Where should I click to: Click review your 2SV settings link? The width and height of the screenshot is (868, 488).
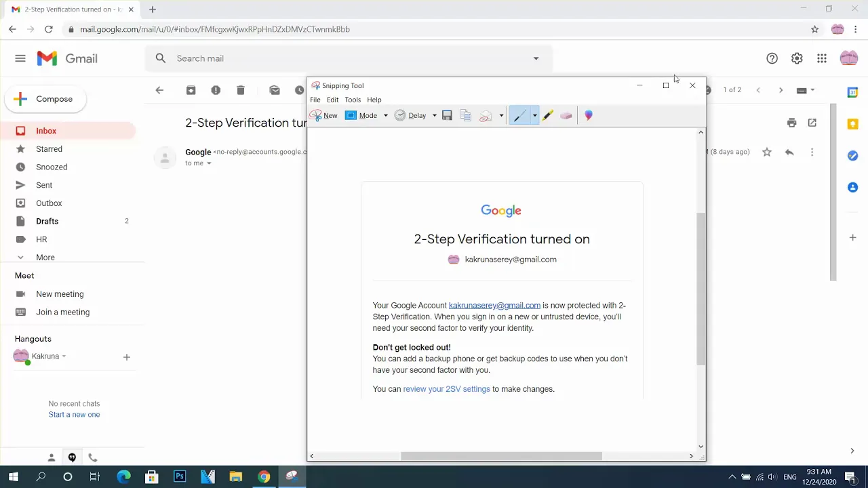point(446,389)
